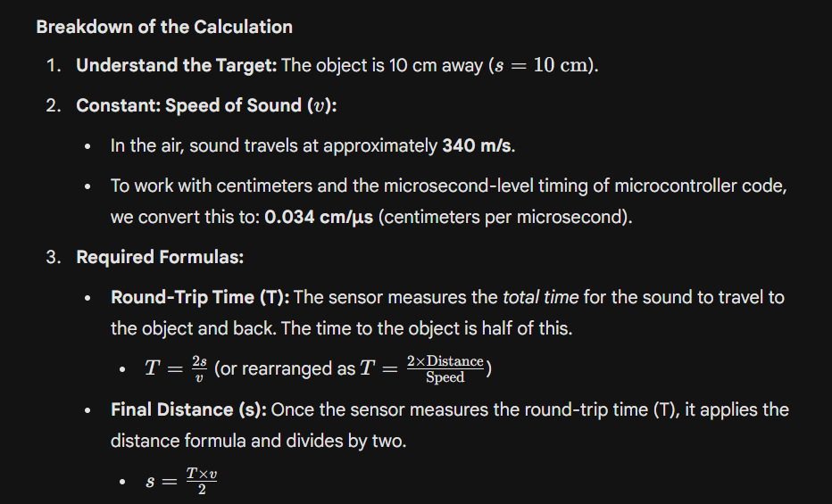Click the "T = 2s/v" formula
The width and height of the screenshot is (832, 504).
(x=176, y=368)
